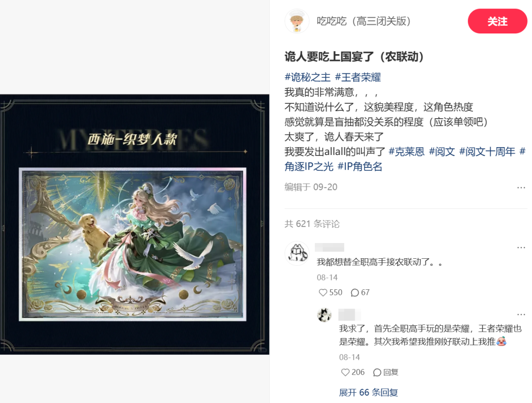Screen dimensions: 532x403
Task: Open the short #阅文 hashtag
Action: (442, 152)
